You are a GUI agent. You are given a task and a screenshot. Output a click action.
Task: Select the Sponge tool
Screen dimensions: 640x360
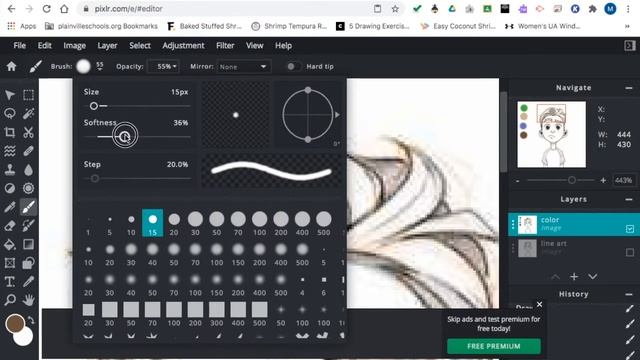coord(28,188)
